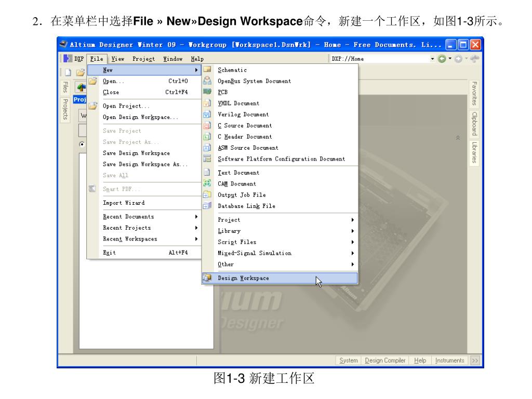Open the Favorites side tab

point(474,94)
